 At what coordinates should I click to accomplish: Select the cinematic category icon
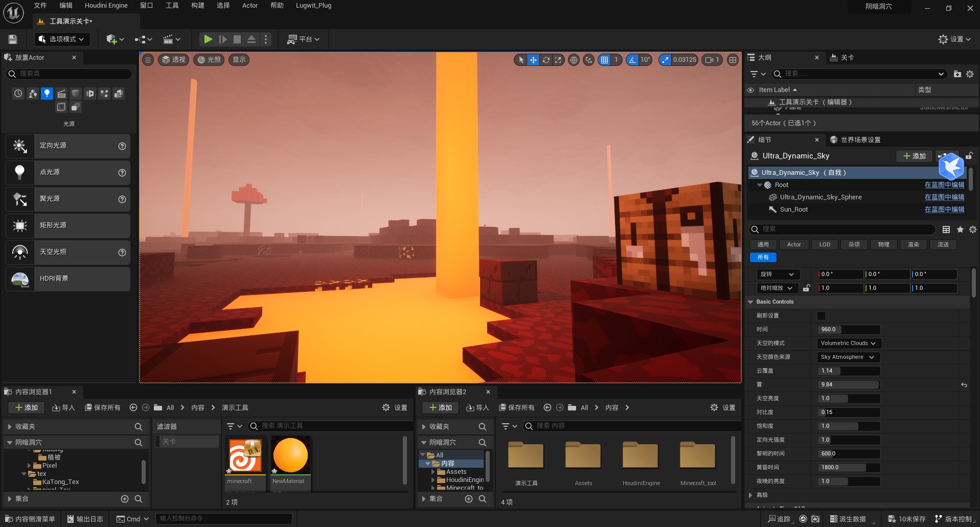pos(61,93)
